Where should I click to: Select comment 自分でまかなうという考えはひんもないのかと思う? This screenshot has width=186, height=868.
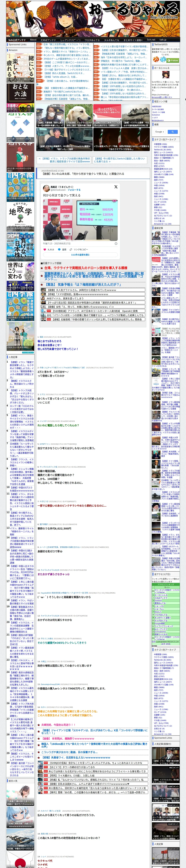[x=66, y=448]
